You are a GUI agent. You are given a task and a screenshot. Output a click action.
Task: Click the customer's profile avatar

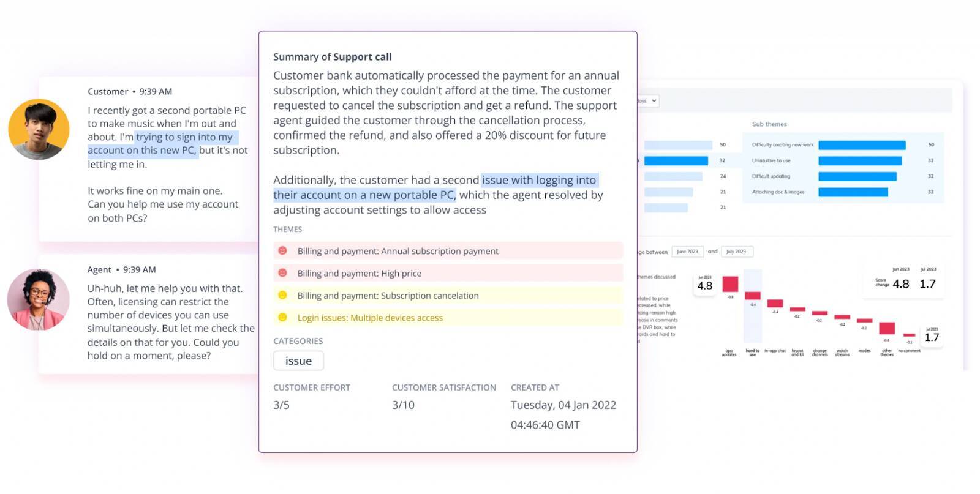39,129
